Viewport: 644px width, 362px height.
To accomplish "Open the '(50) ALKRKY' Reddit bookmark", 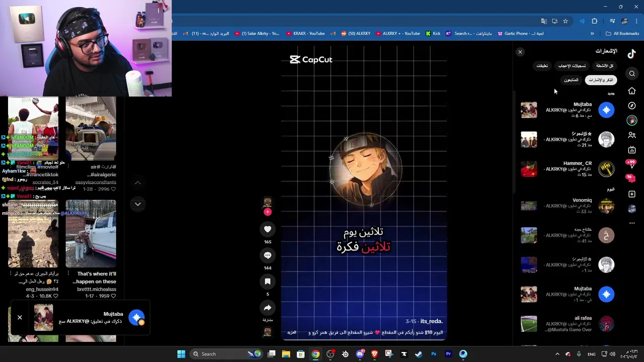I will point(356,34).
